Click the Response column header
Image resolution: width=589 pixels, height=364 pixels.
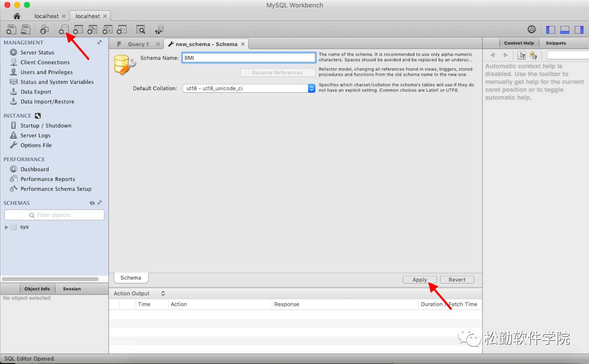tap(287, 304)
